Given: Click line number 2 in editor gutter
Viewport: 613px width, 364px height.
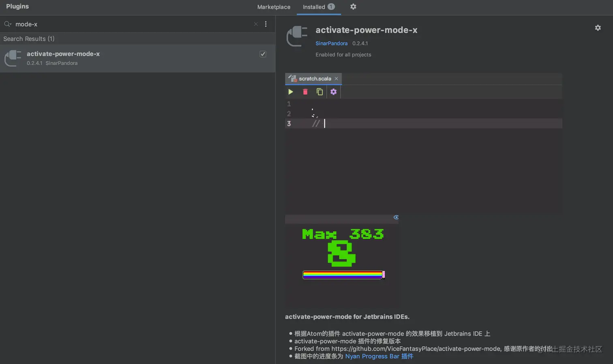Looking at the screenshot, I should tap(289, 114).
